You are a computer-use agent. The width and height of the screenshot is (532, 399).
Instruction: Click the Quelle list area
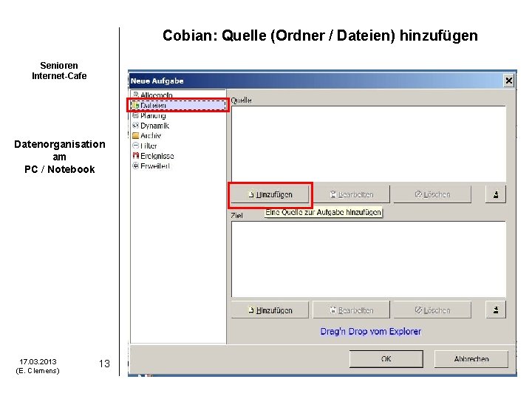pos(369,144)
